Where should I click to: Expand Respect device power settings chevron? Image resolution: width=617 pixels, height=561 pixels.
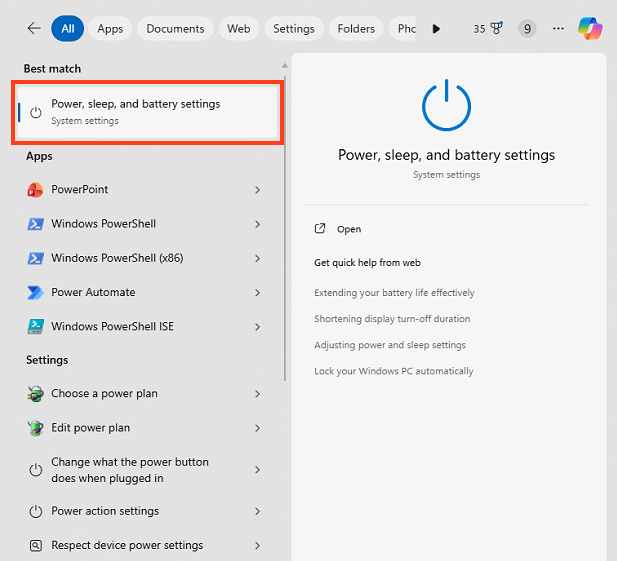point(257,546)
